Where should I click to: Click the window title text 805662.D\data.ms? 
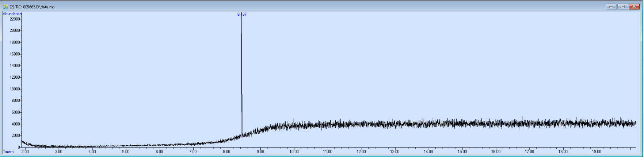tap(39, 7)
